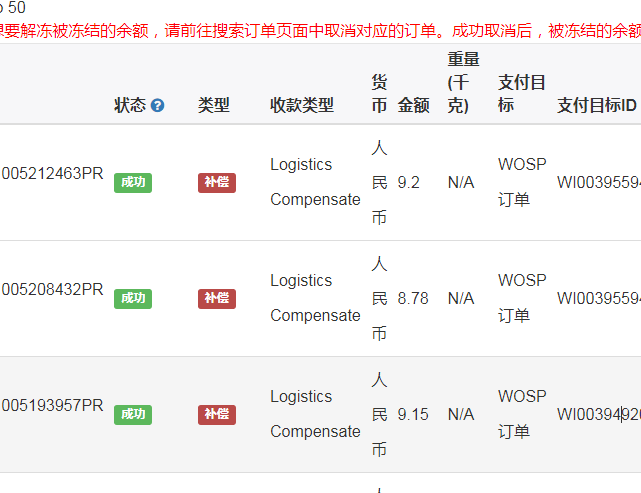Click the 收款类型 column header
The height and width of the screenshot is (493, 641).
coord(302,105)
